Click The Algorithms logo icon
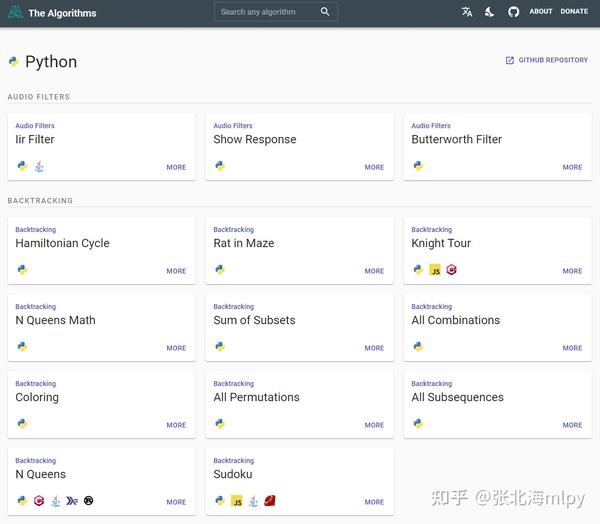This screenshot has height=524, width=600. click(x=14, y=12)
